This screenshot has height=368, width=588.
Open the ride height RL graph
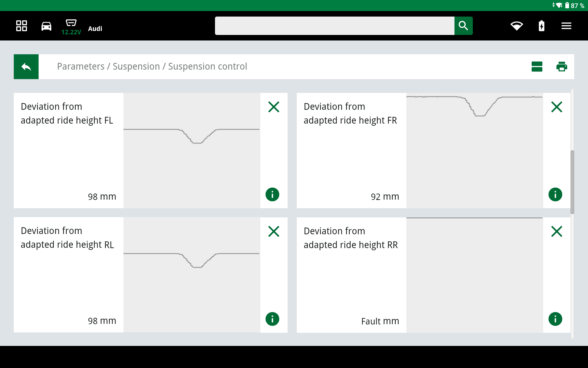192,275
